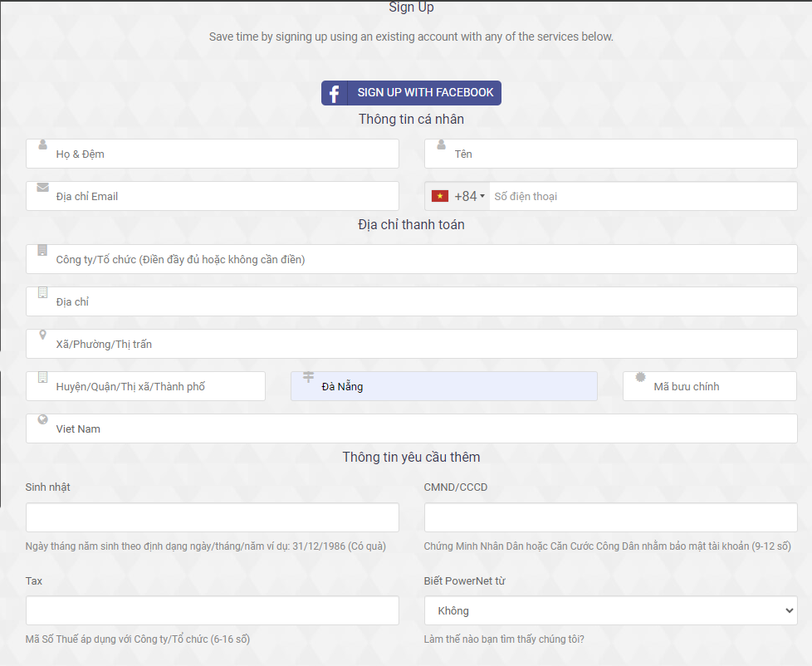Click the gear icon beside Mã bưu chính
The height and width of the screenshot is (666, 812).
pyautogui.click(x=640, y=377)
